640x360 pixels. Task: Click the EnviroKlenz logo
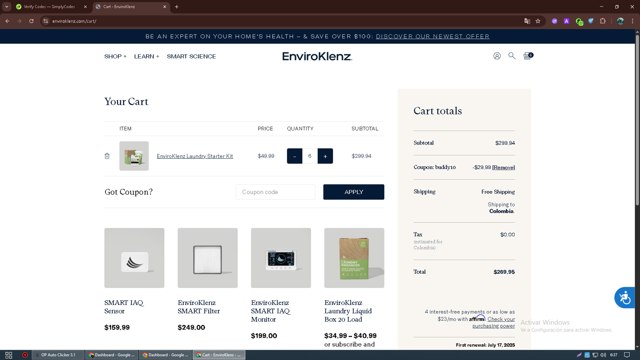[x=317, y=56]
